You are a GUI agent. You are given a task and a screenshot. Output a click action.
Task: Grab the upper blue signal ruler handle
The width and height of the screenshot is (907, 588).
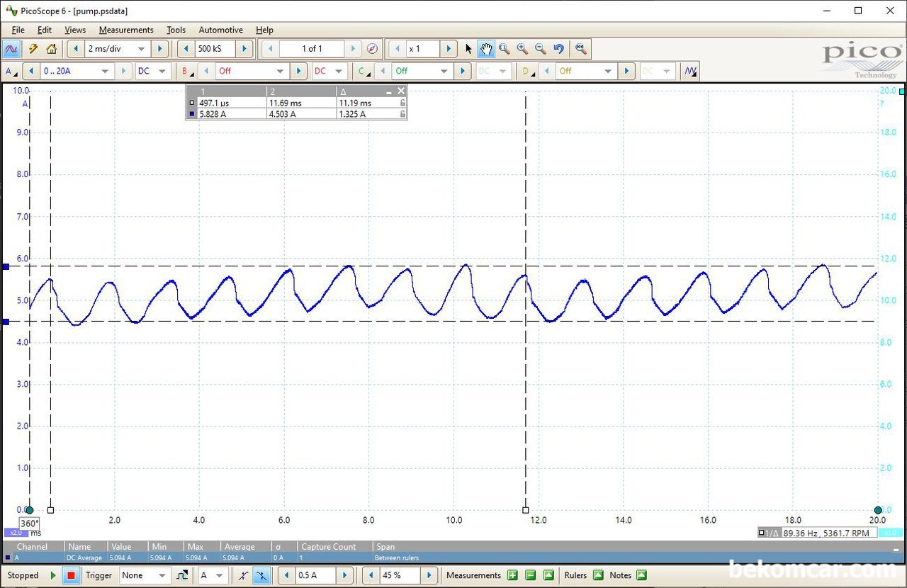(6, 266)
